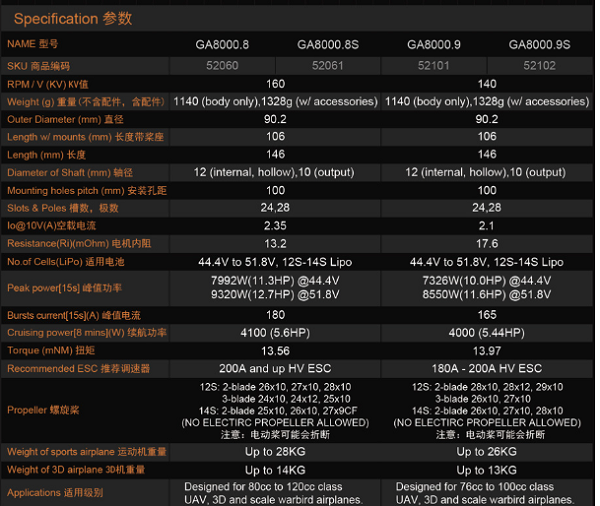Click the 'Length w/ mounts (mm)' label
This screenshot has height=506, width=600.
tap(85, 137)
